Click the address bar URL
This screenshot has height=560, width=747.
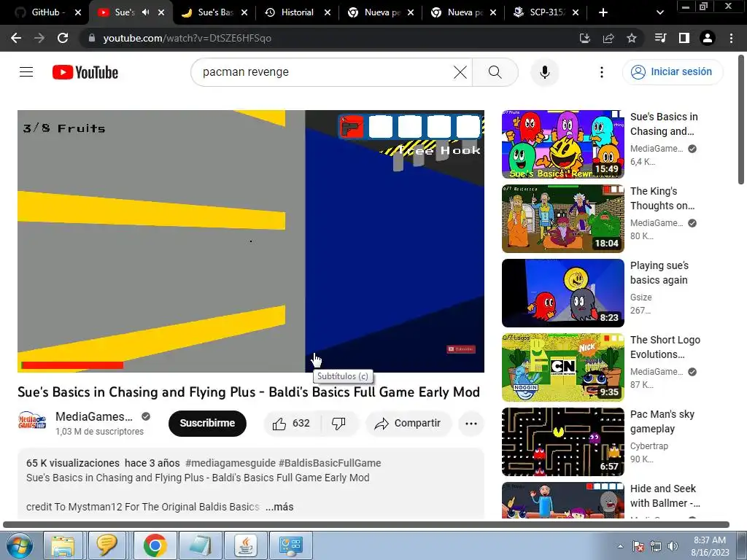tap(187, 38)
